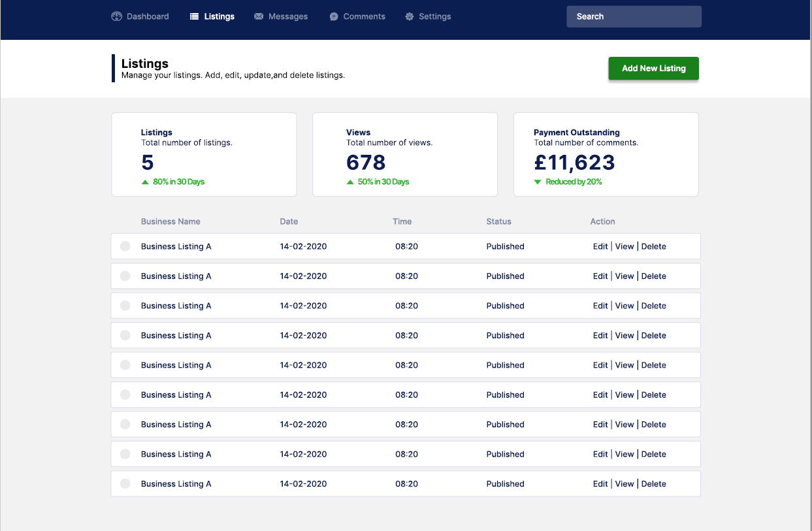
Task: Click the Settings gear icon
Action: [410, 16]
